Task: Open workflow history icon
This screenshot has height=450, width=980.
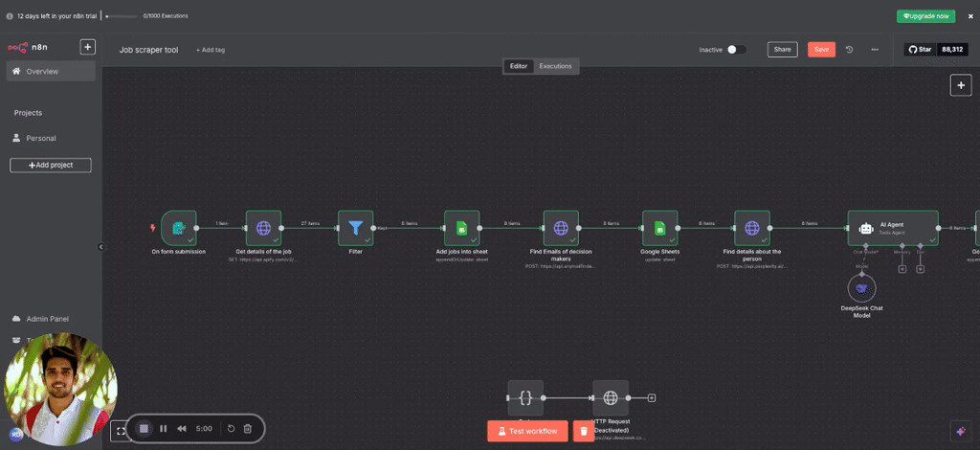Action: point(850,50)
